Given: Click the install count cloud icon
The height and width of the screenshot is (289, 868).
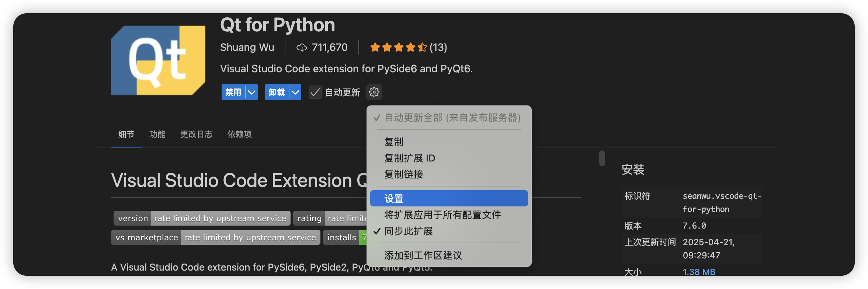Looking at the screenshot, I should point(302,48).
